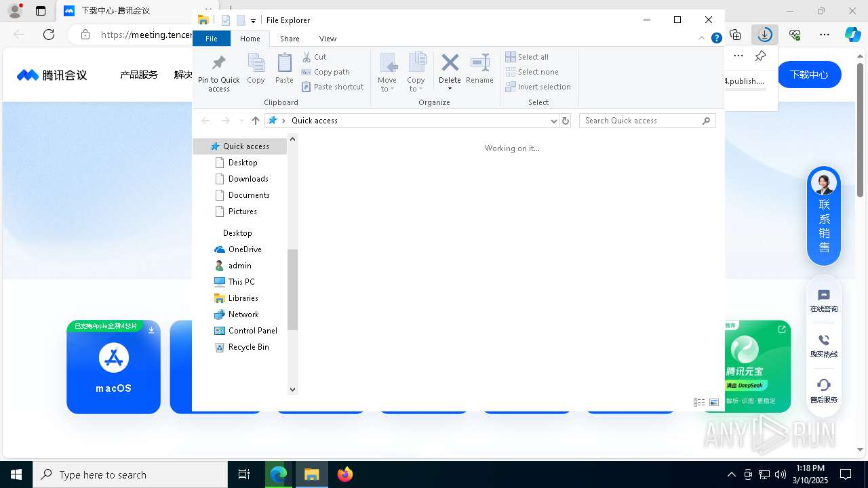The height and width of the screenshot is (488, 868).
Task: Switch to the Share ribbon tab
Action: [x=290, y=39]
